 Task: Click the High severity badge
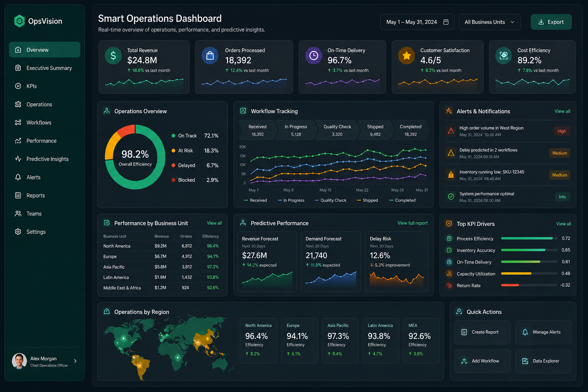click(562, 131)
